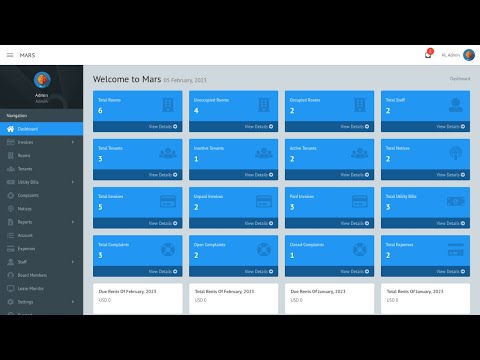The height and width of the screenshot is (360, 480).
Task: Click group icon on Inactive Tenants card
Action: pyautogui.click(x=264, y=153)
